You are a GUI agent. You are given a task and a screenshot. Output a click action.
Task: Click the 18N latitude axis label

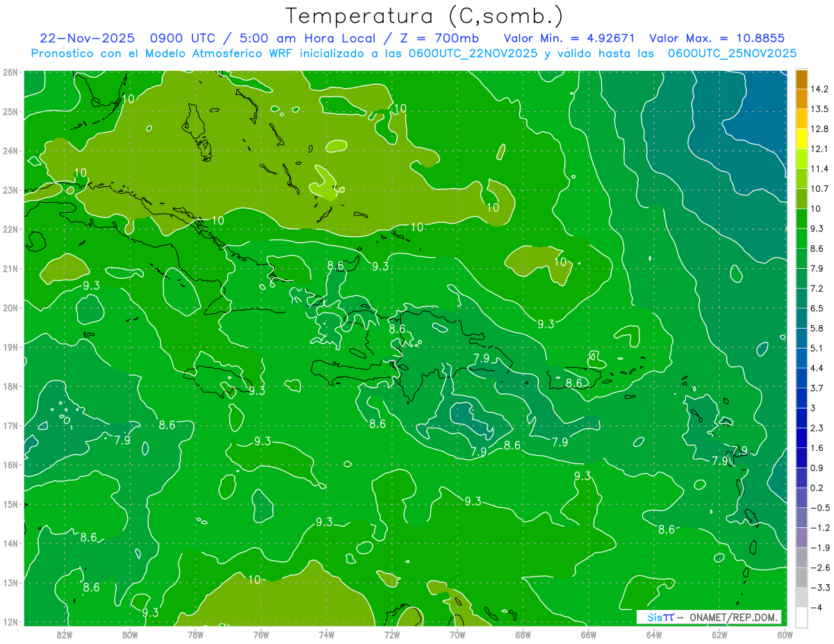[x=10, y=386]
